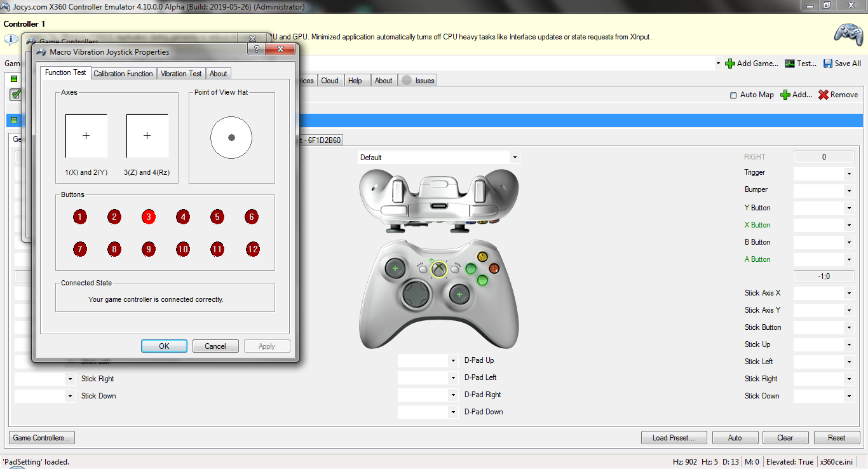Image resolution: width=868 pixels, height=469 pixels.
Task: Open the right Trigger mapping dropdown
Action: [x=848, y=173]
